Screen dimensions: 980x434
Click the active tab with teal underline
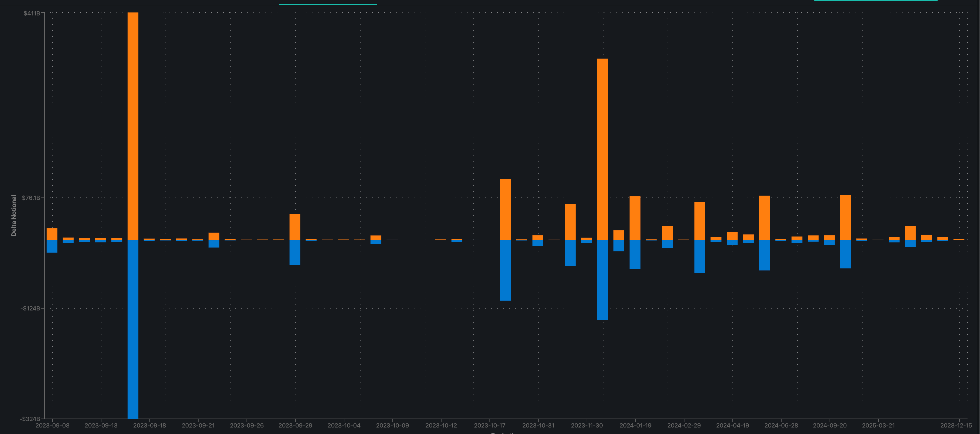click(327, 2)
